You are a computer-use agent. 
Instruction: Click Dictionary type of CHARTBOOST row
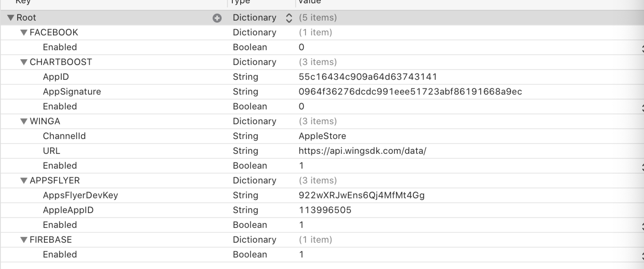pyautogui.click(x=255, y=62)
